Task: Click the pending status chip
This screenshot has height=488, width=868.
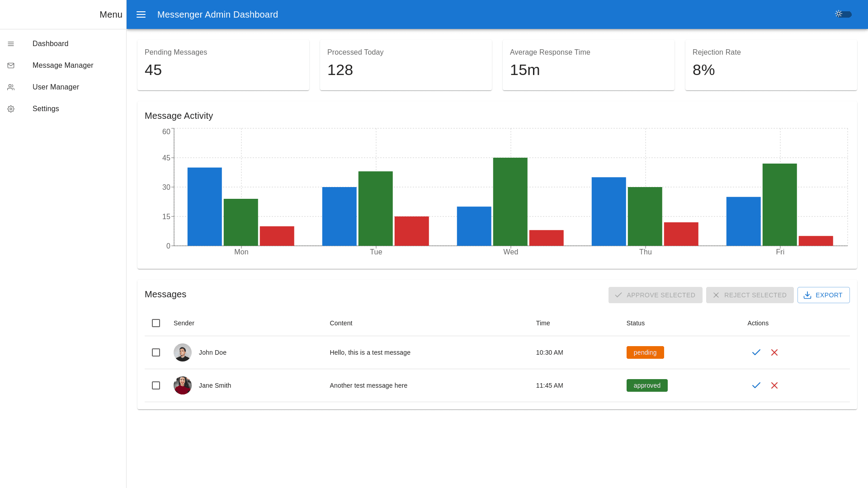Action: pos(645,352)
